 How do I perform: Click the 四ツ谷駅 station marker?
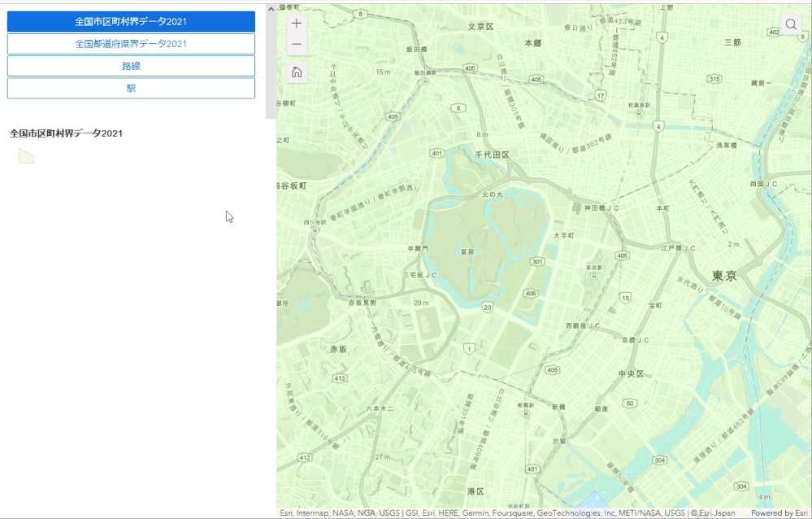point(315,229)
